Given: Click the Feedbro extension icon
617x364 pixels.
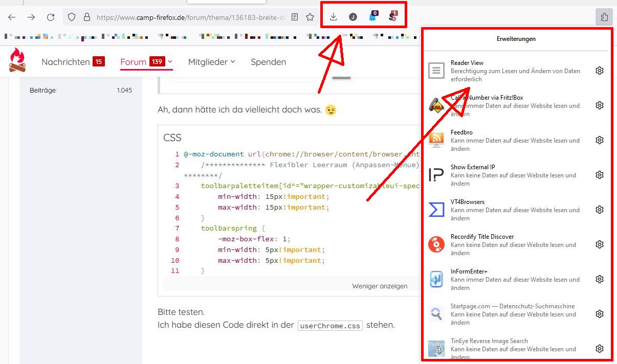Looking at the screenshot, I should click(x=436, y=140).
